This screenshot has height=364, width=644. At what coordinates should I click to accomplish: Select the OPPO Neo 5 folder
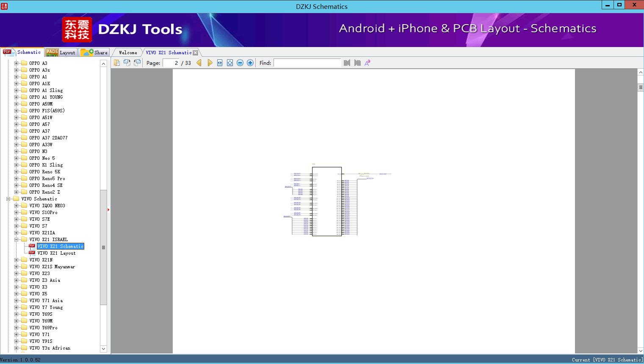coord(42,158)
